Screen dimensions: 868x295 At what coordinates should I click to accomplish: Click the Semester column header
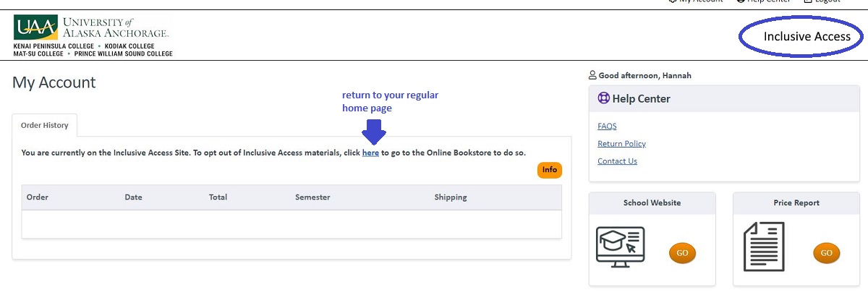(312, 197)
